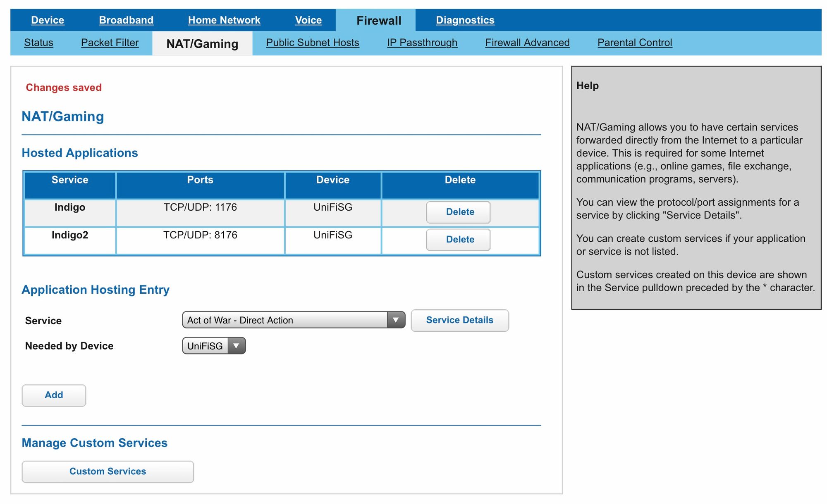Open the Home Network tab
Image resolution: width=827 pixels, height=504 pixels.
coord(224,20)
